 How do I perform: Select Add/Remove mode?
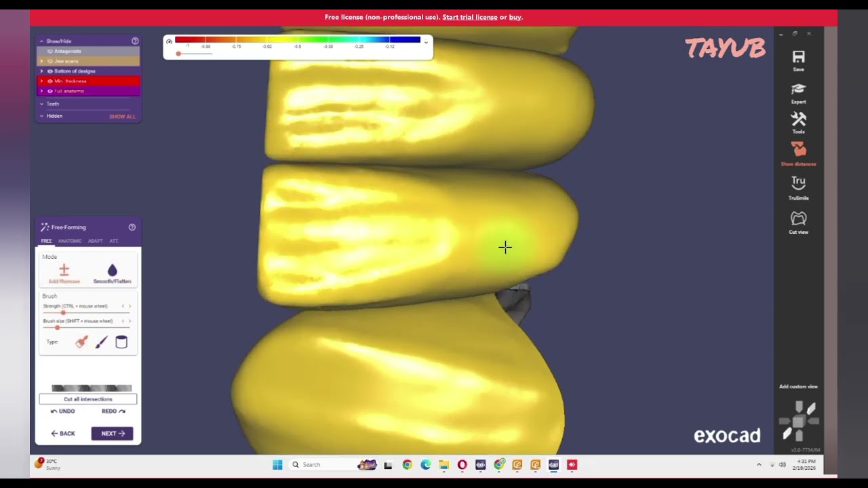coord(64,273)
